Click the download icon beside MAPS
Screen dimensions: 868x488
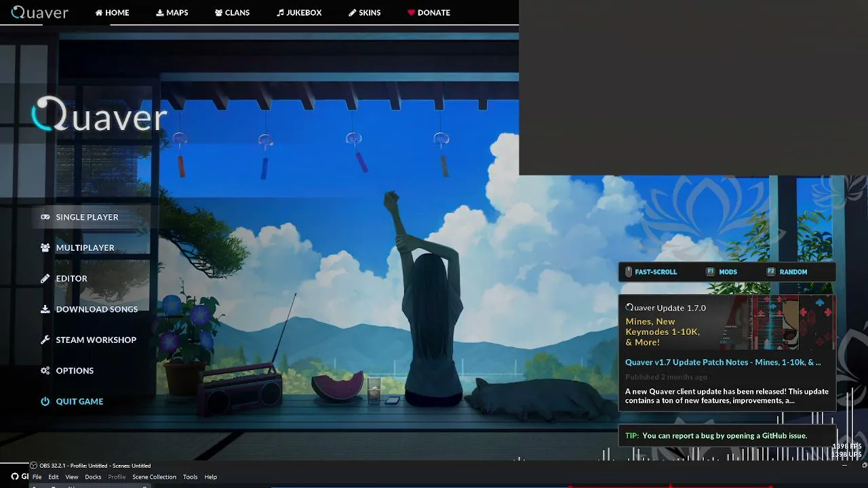tap(160, 13)
